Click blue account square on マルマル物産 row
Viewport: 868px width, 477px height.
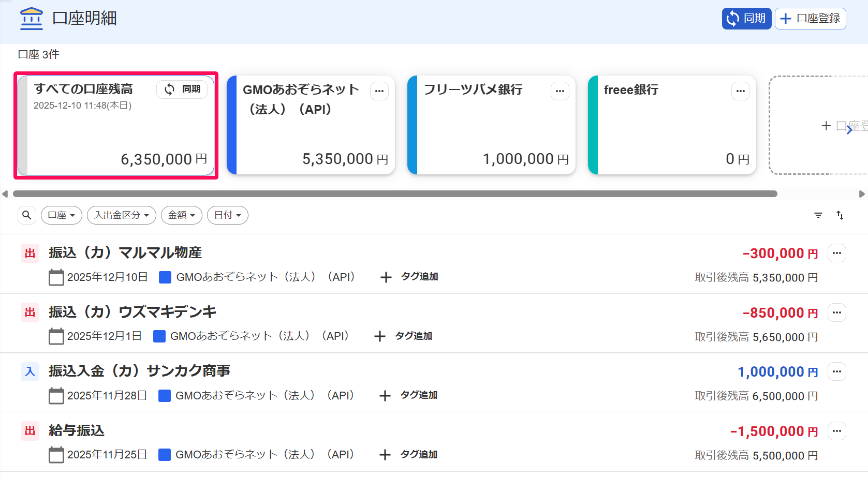click(165, 277)
